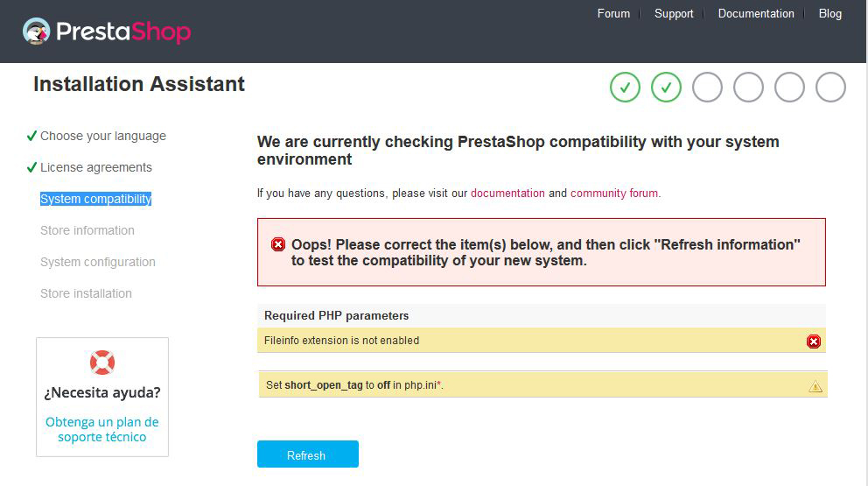Open the Blog header link

coord(829,13)
